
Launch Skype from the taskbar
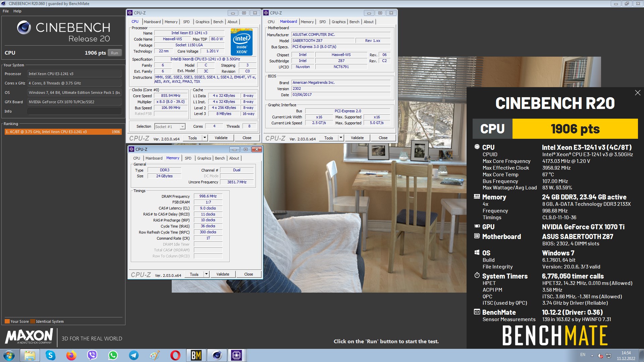pyautogui.click(x=50, y=355)
